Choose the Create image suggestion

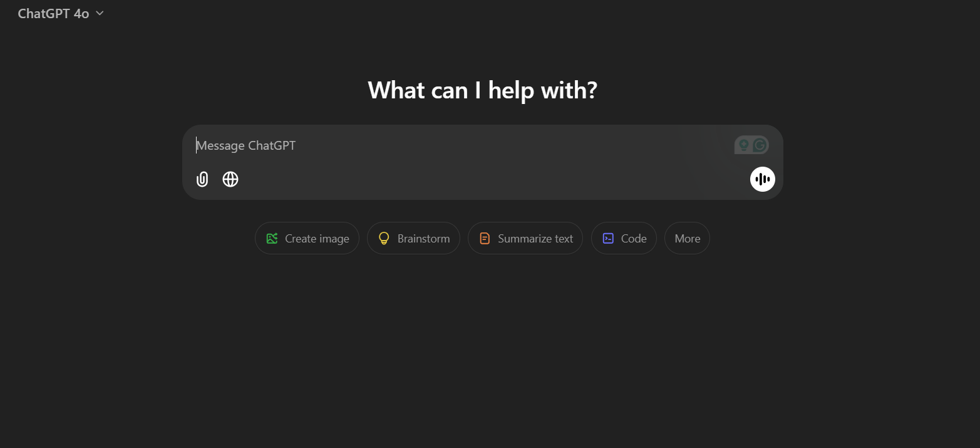307,238
